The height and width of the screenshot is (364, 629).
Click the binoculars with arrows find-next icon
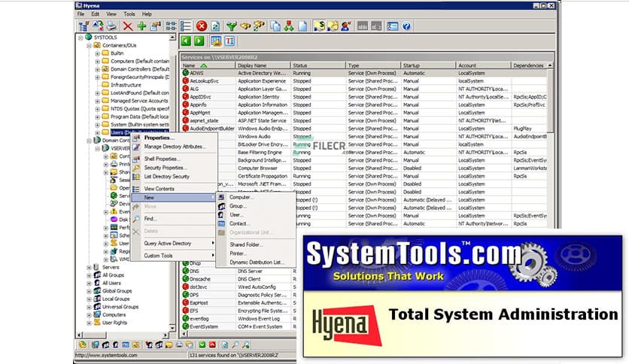(259, 26)
